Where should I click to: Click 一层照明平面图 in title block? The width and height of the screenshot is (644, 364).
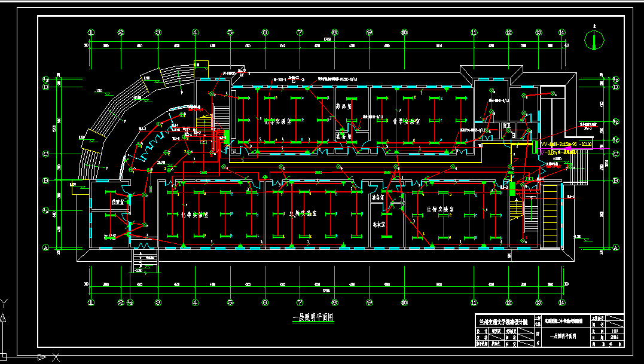[x=563, y=336]
